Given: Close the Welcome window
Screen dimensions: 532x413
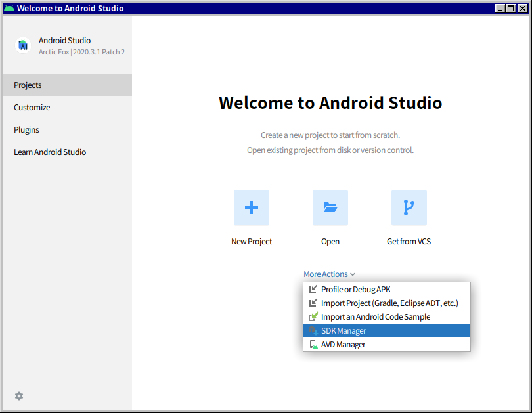Looking at the screenshot, I should pyautogui.click(x=522, y=8).
